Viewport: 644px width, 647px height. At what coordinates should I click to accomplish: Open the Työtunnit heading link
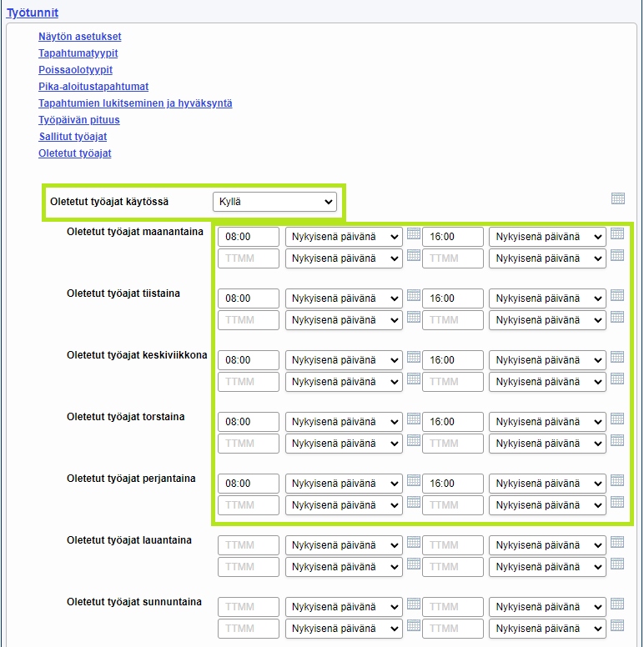33,13
